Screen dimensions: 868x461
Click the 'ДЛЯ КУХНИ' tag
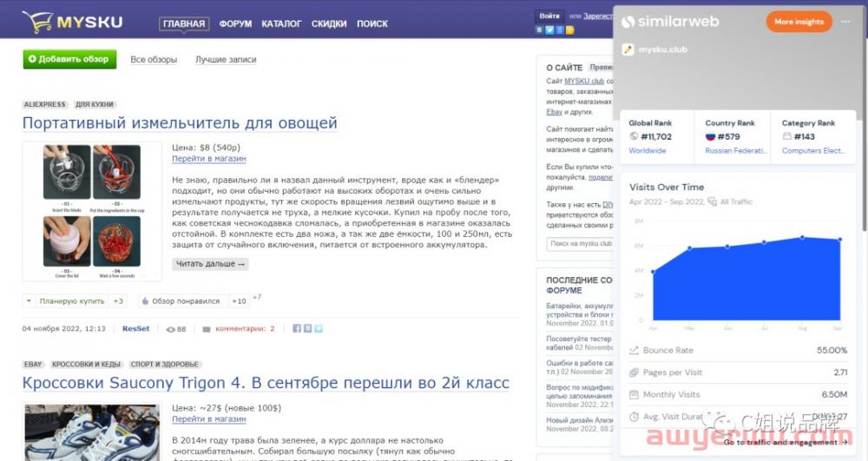[94, 104]
